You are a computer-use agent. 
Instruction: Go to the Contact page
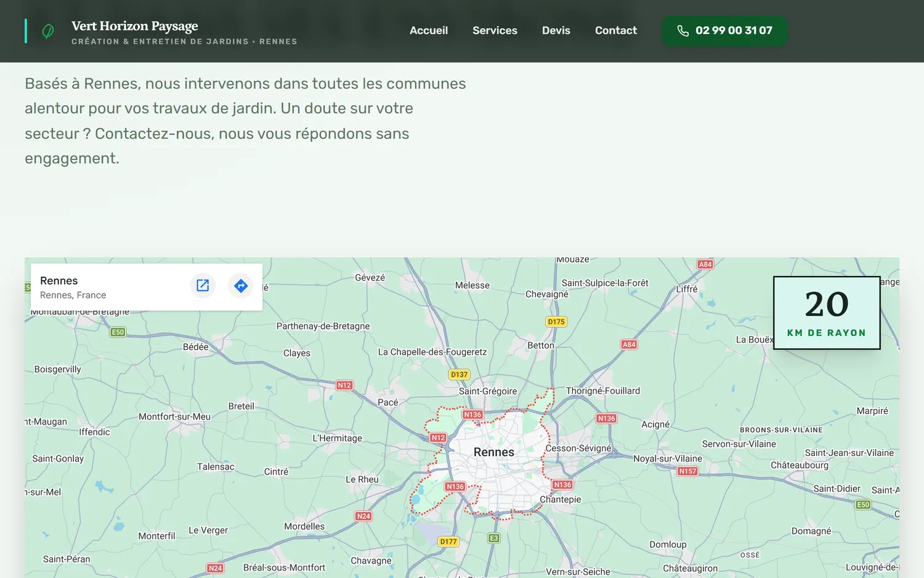click(616, 30)
